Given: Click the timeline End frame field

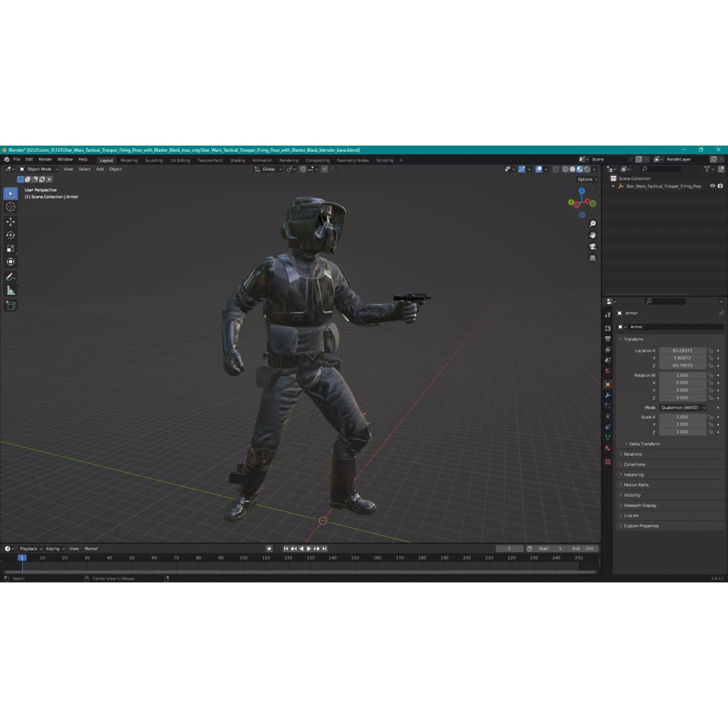Looking at the screenshot, I should click(584, 549).
